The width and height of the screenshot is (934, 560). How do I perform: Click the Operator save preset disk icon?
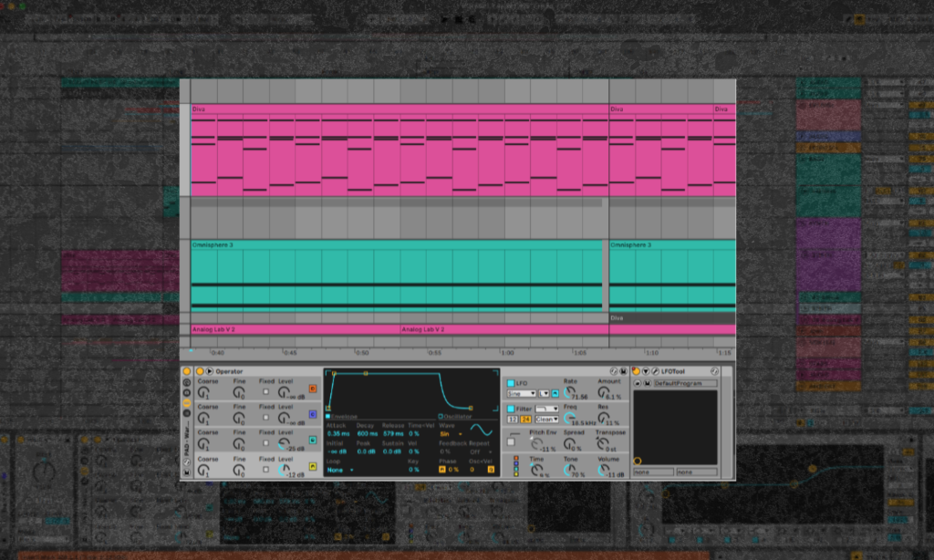coord(623,371)
